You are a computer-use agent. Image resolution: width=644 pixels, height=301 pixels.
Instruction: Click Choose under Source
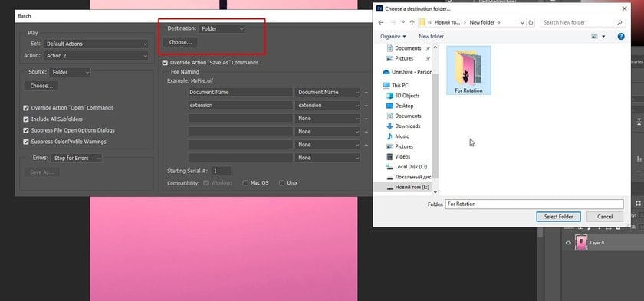click(x=41, y=86)
